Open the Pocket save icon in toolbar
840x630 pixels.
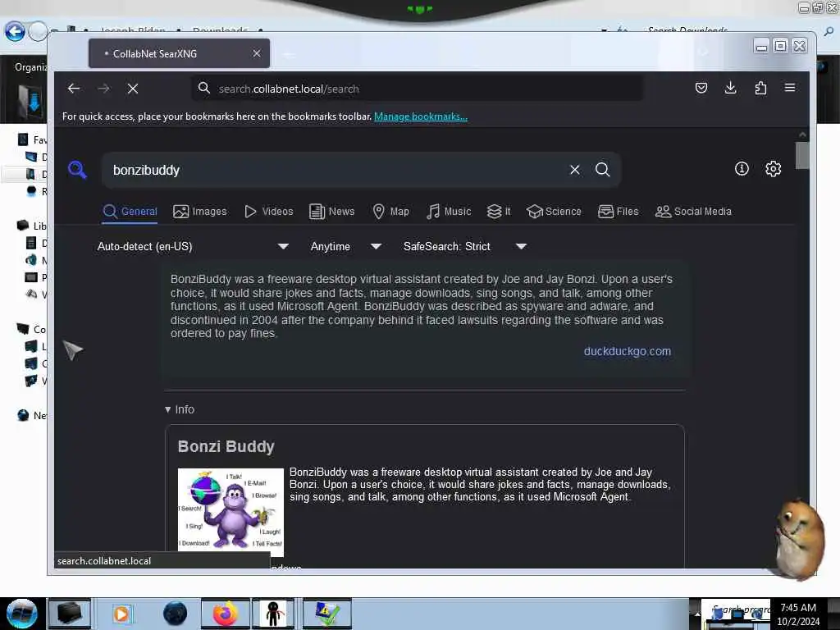tap(701, 88)
